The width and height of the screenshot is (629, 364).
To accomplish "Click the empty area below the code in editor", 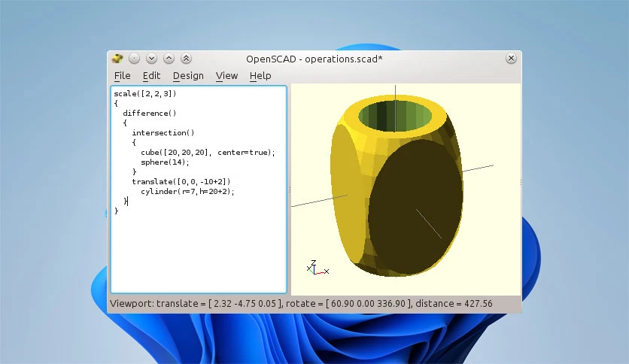I will (x=199, y=253).
